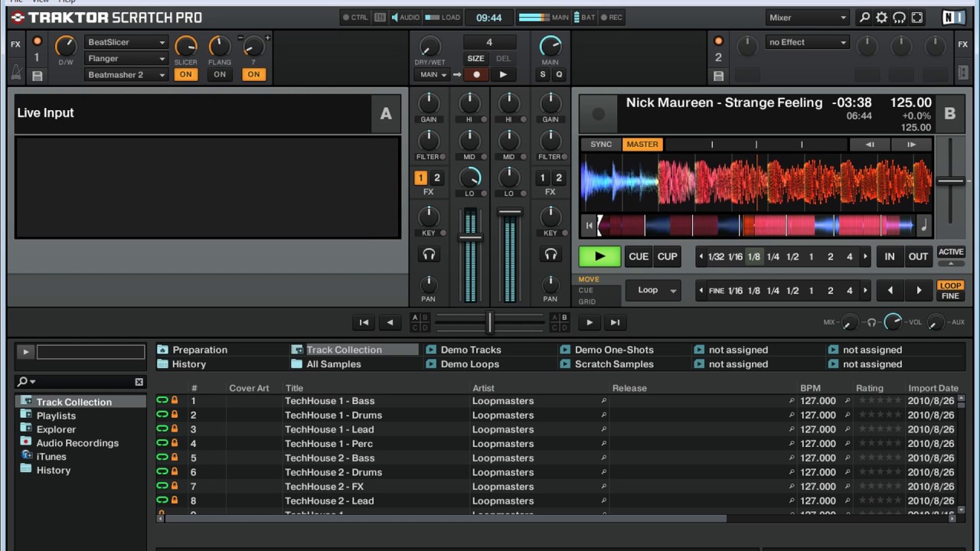
Task: Open the browser search options dropdown arrow
Action: pos(32,382)
